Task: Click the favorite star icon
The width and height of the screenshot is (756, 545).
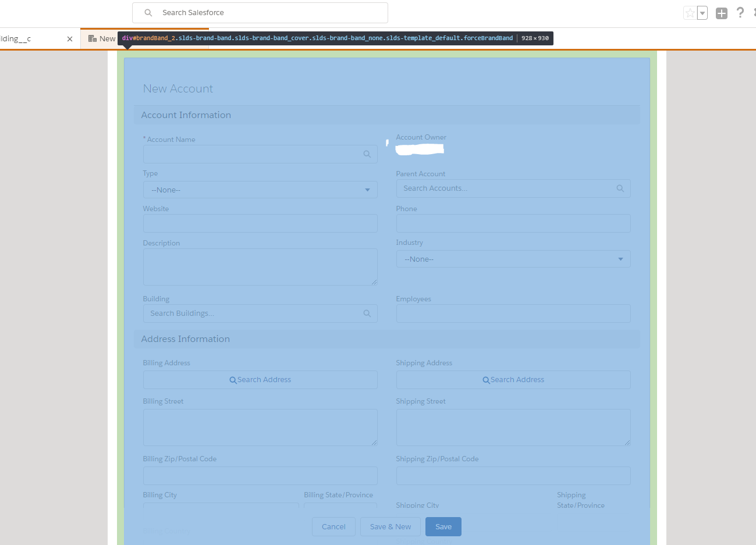Action: [x=691, y=12]
